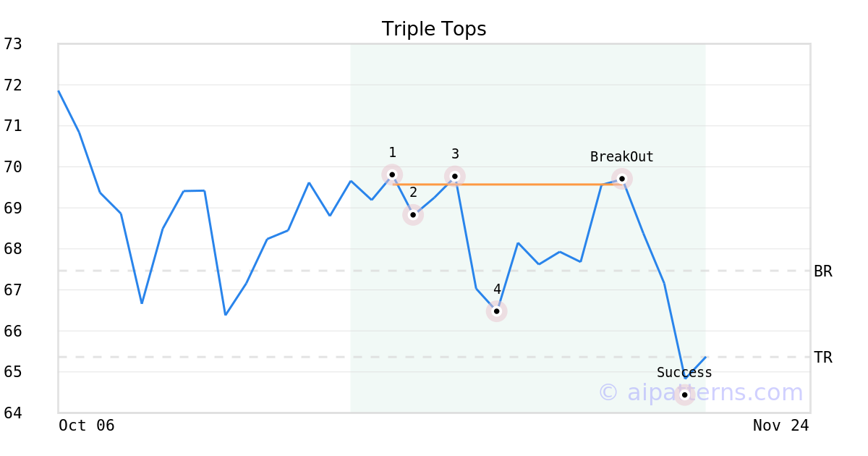Select the Success point marker dot

coord(684,394)
